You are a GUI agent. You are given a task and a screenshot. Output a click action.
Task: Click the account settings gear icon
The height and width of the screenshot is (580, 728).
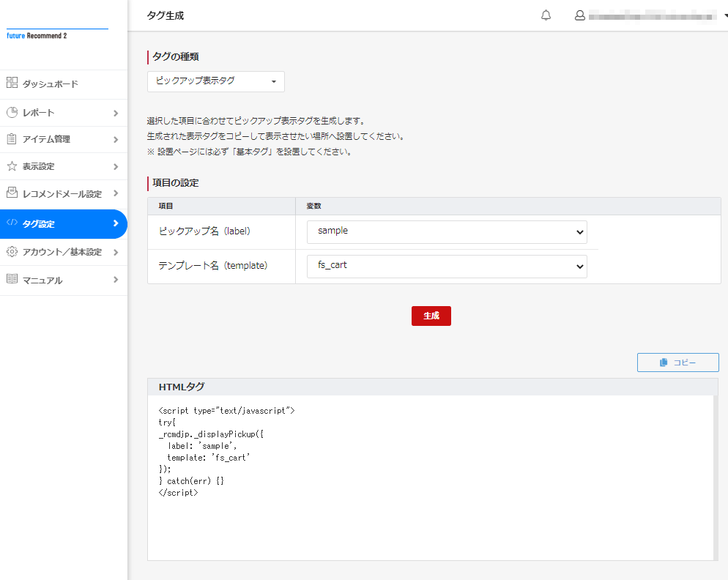pos(12,252)
